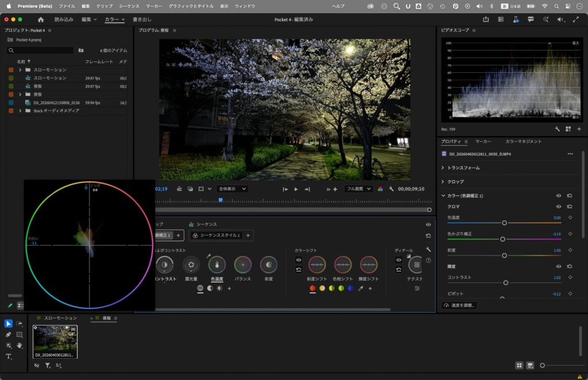
Task: Open the 書き出し export workspace
Action: tap(142, 20)
